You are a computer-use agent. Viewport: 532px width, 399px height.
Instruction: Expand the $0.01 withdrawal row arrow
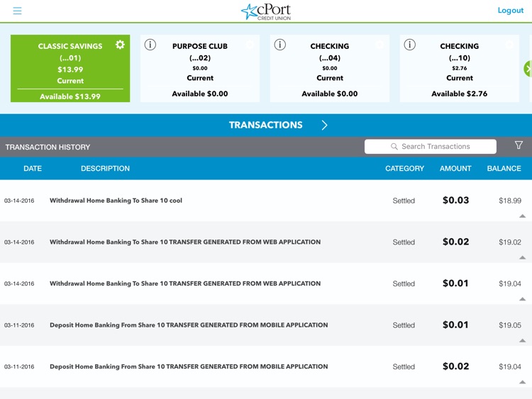pos(523,299)
